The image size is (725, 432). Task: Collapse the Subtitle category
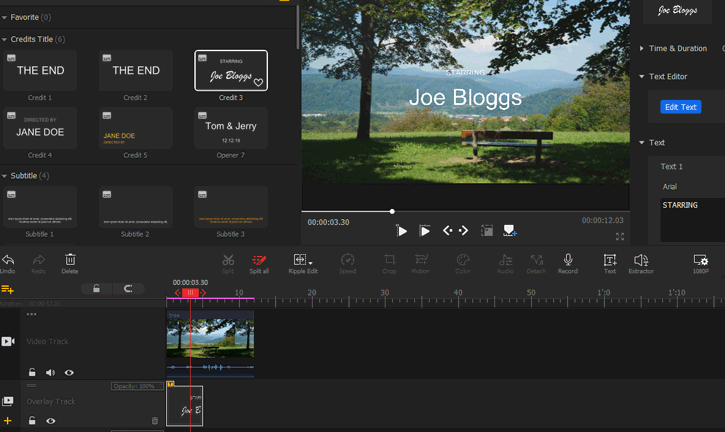(x=5, y=176)
